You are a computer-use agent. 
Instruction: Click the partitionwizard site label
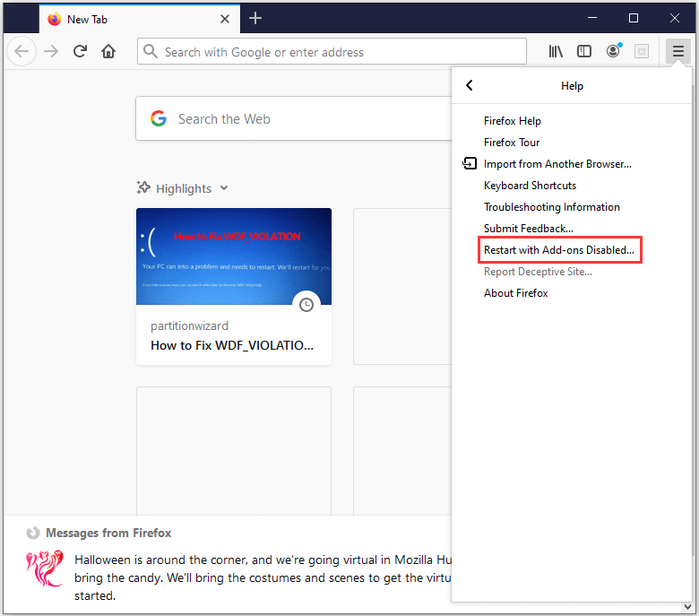[189, 326]
